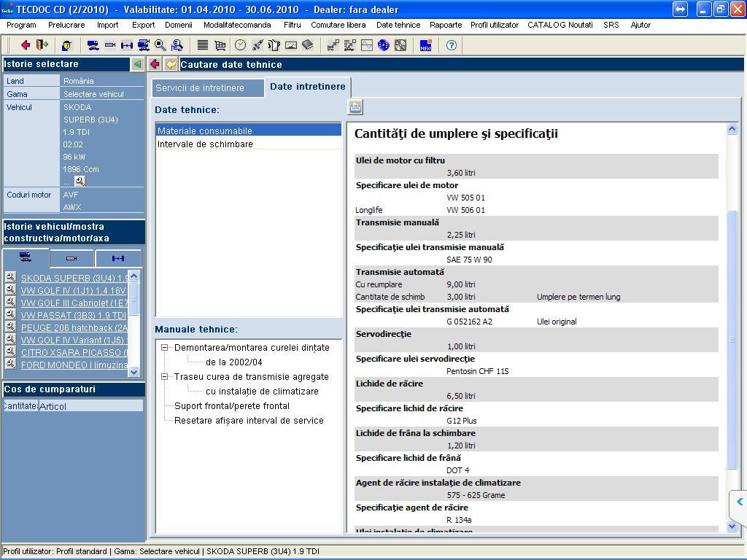This screenshot has width=747, height=560.
Task: Open the FORD MONDEO I limuzina link
Action: pos(74,365)
